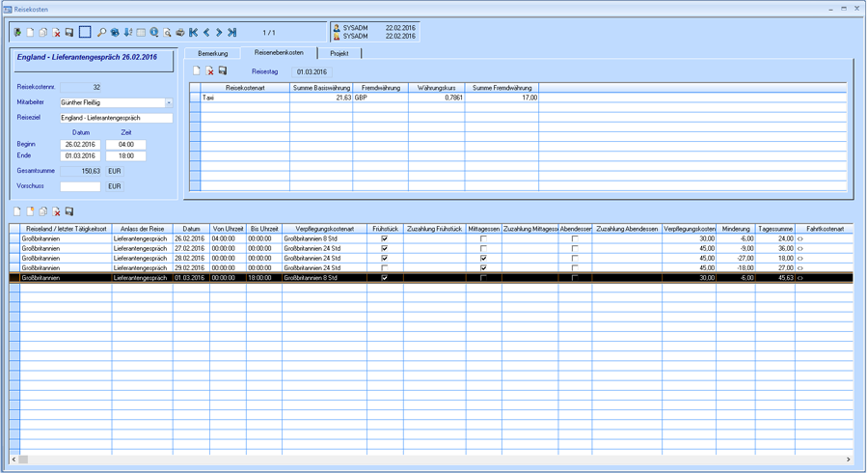Jump to last record arrow

coord(232,33)
